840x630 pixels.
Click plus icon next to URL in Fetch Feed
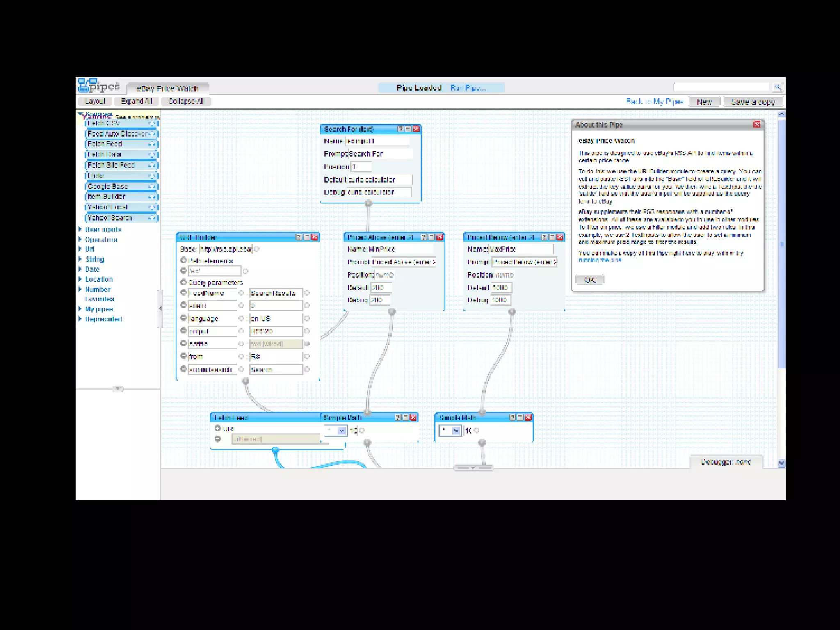(218, 428)
